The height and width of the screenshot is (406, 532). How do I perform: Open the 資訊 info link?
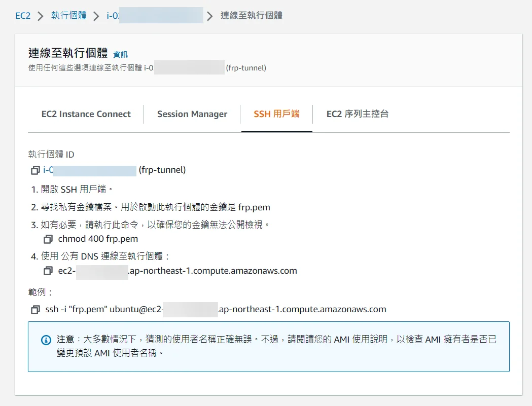click(120, 55)
